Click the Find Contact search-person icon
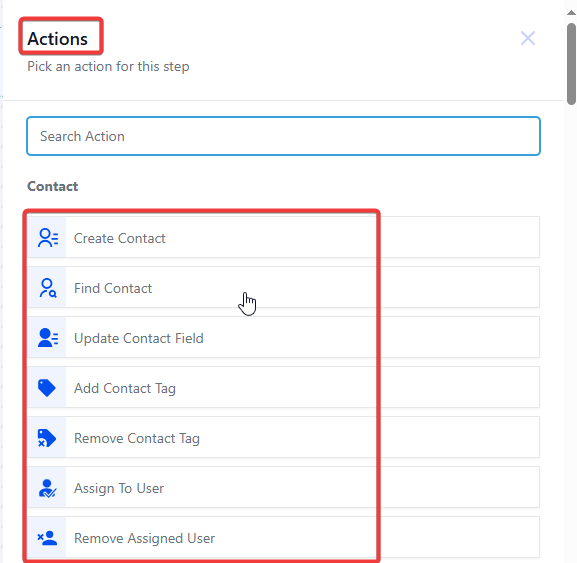577x563 pixels. coord(48,288)
